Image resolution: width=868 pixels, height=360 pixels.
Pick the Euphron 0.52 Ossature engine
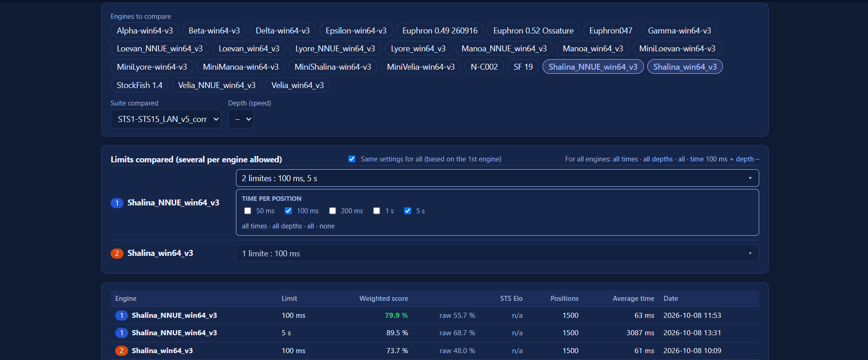(x=533, y=30)
